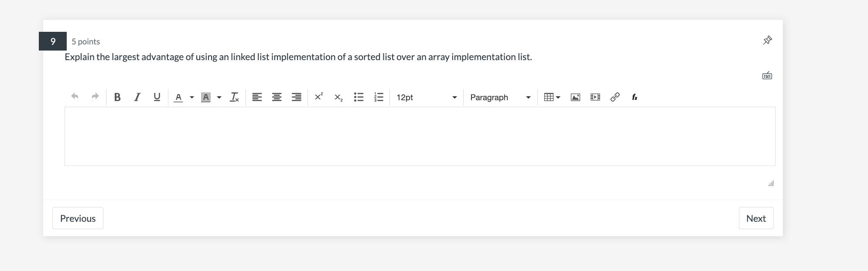Toggle underline formatting
This screenshot has height=271, width=868.
157,97
